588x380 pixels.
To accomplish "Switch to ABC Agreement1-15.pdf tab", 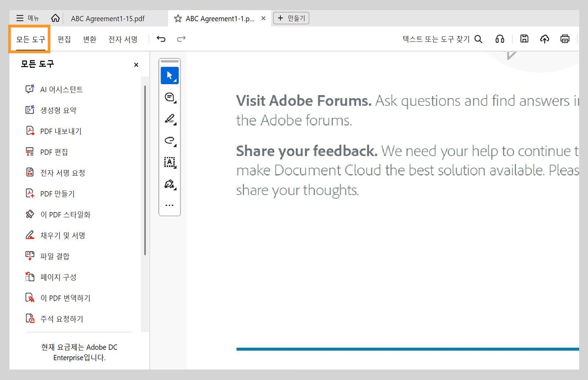I will click(108, 18).
